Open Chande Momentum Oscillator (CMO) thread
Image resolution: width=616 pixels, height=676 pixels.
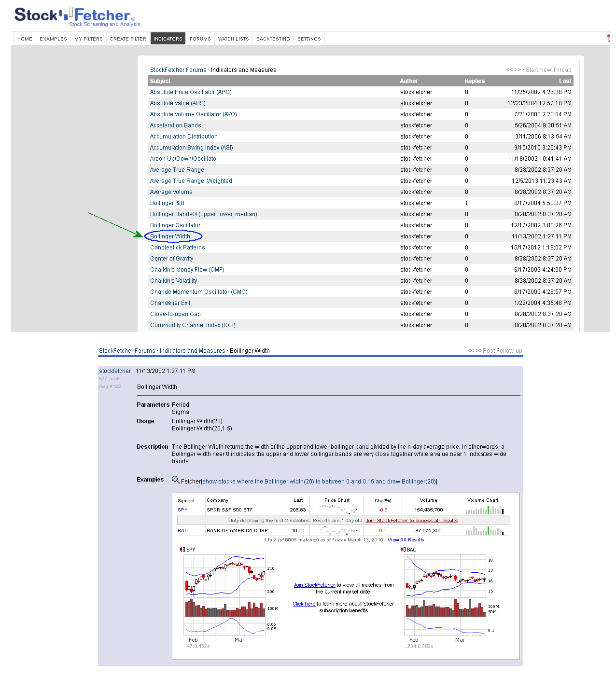coord(198,292)
